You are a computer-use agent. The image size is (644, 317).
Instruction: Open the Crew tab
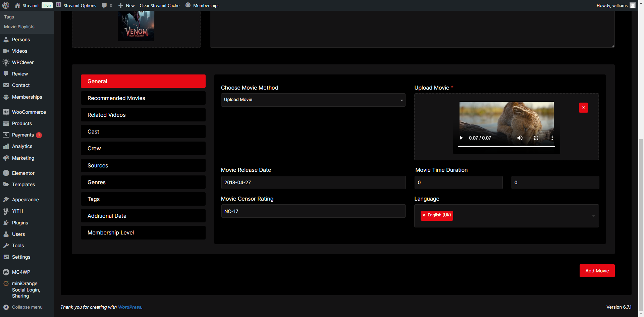tap(143, 148)
